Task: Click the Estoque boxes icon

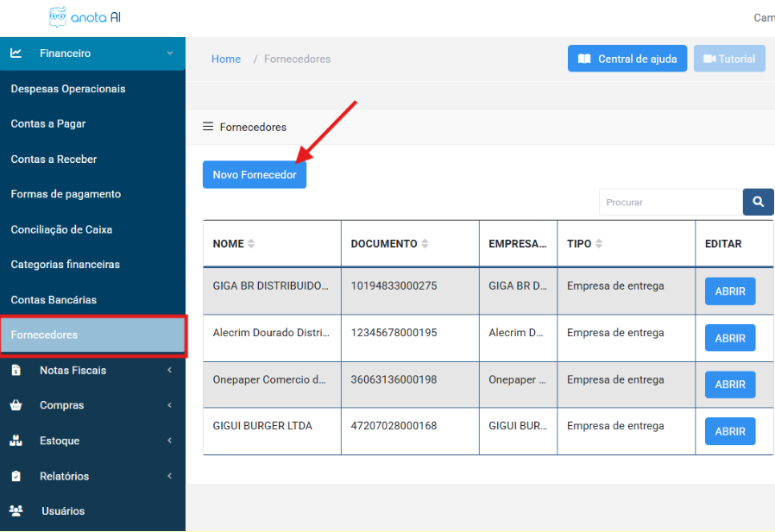Action: tap(16, 441)
